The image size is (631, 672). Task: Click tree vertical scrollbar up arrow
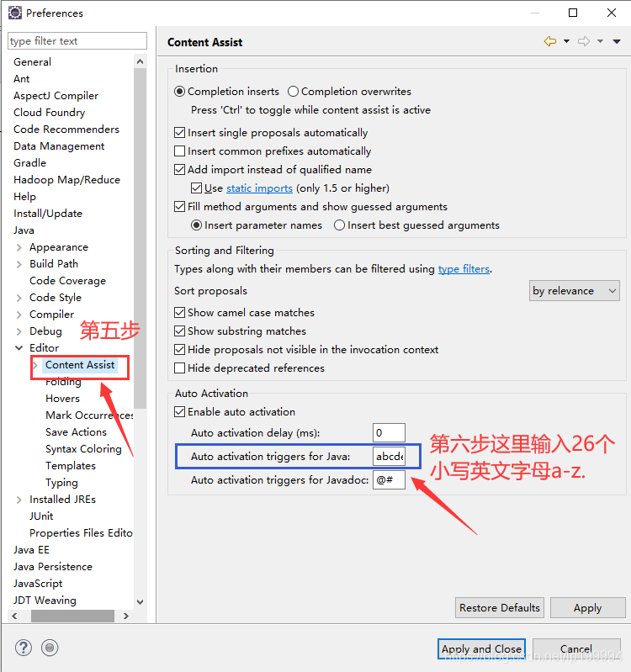tap(140, 61)
